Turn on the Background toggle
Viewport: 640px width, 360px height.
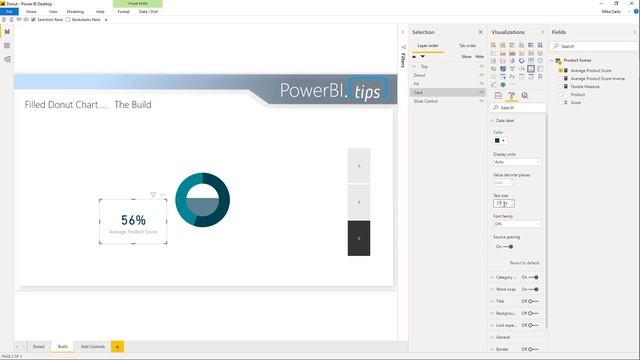click(533, 313)
